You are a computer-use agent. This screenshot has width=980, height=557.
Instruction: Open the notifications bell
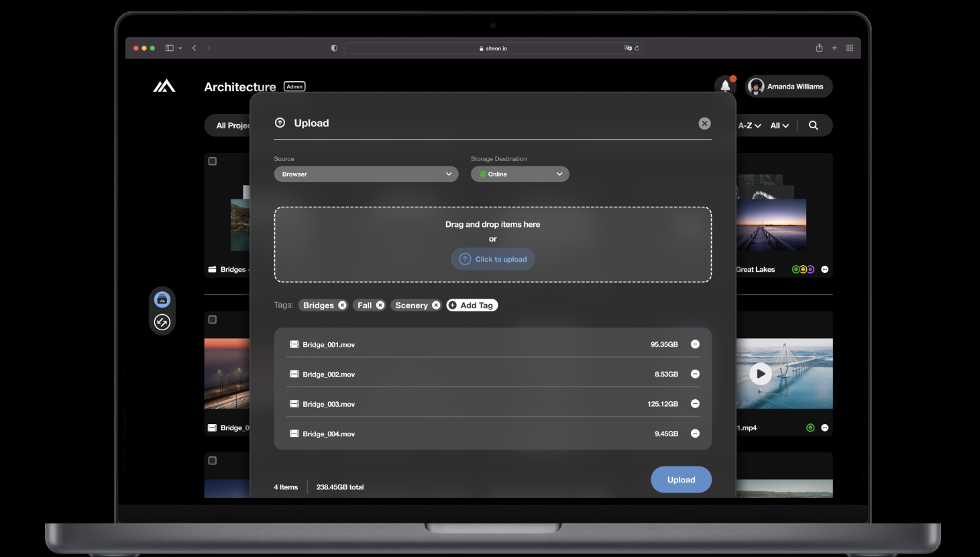point(725,86)
